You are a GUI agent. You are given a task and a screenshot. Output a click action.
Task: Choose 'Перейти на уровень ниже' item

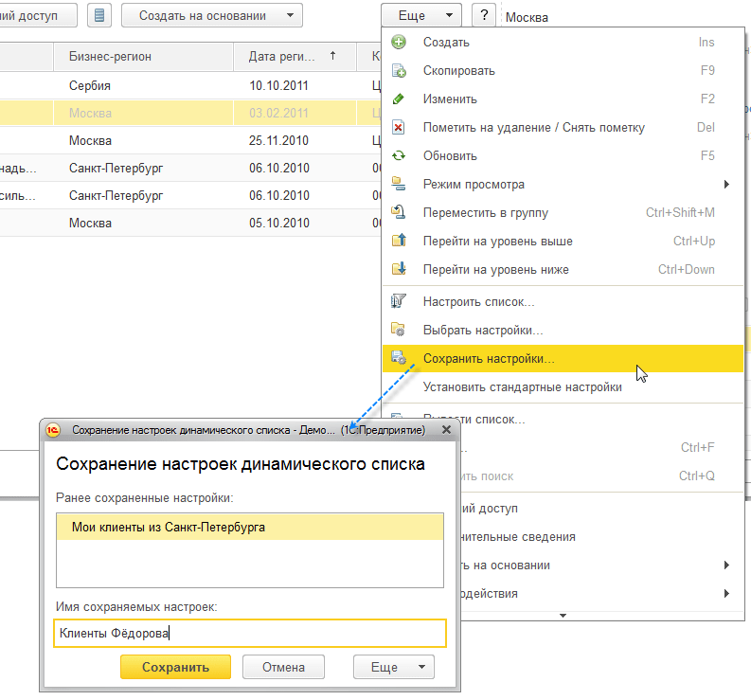tap(563, 269)
